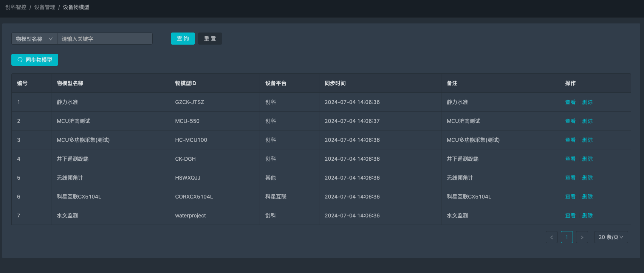The width and height of the screenshot is (644, 273).
Task: Delete the 静力水准 model row
Action: [587, 102]
